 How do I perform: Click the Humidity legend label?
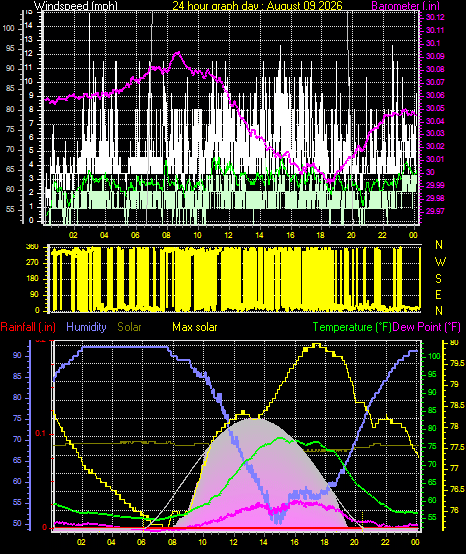[x=86, y=327]
